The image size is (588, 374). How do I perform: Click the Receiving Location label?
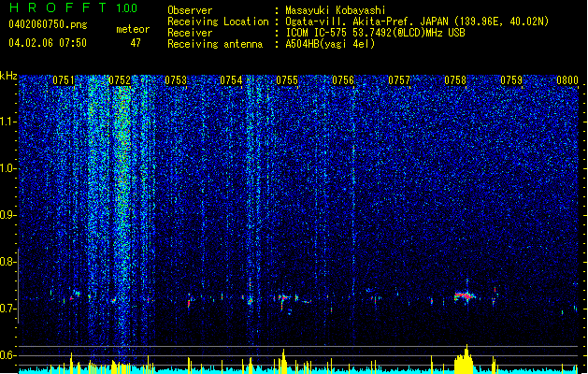pyautogui.click(x=218, y=22)
